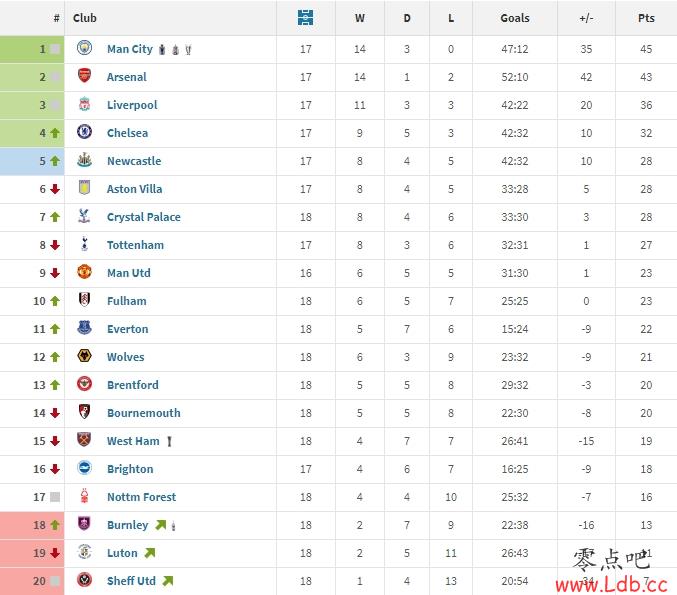The image size is (677, 595).
Task: Click the Wolves club crest
Action: [x=84, y=356]
